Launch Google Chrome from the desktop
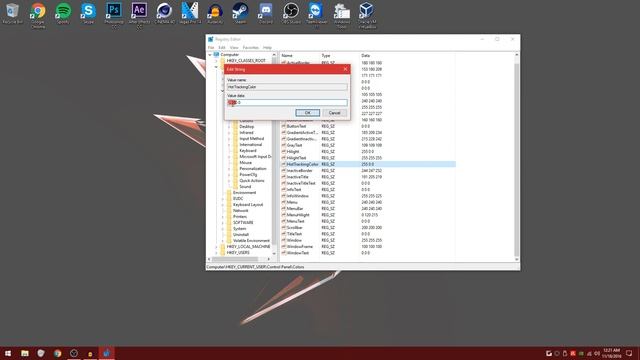 coord(38,15)
